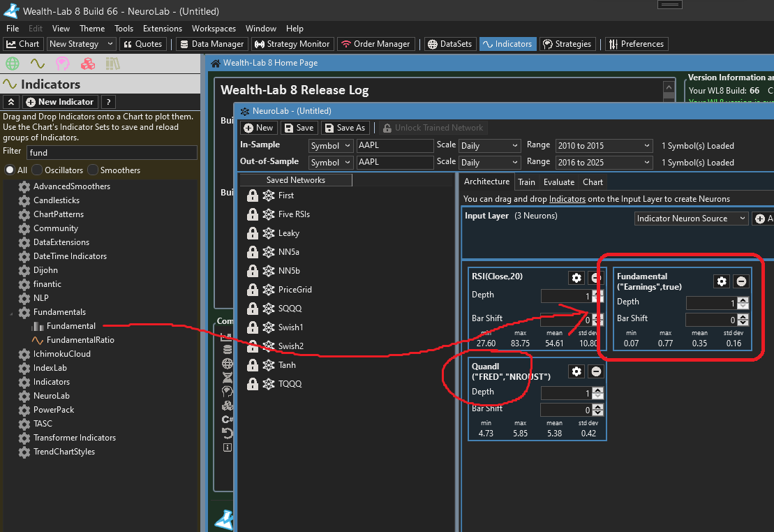Select the Oscillators radio button

tap(37, 170)
